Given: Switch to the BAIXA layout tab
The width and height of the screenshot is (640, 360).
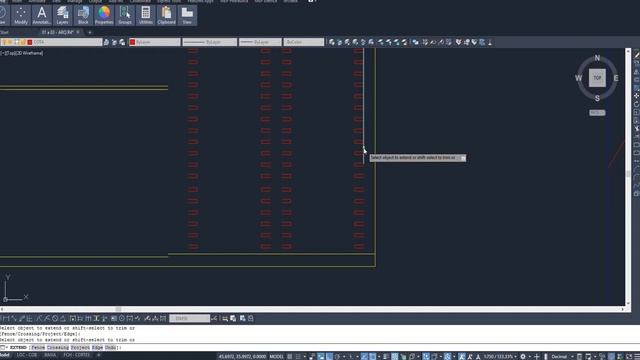Looking at the screenshot, I should click(x=50, y=356).
